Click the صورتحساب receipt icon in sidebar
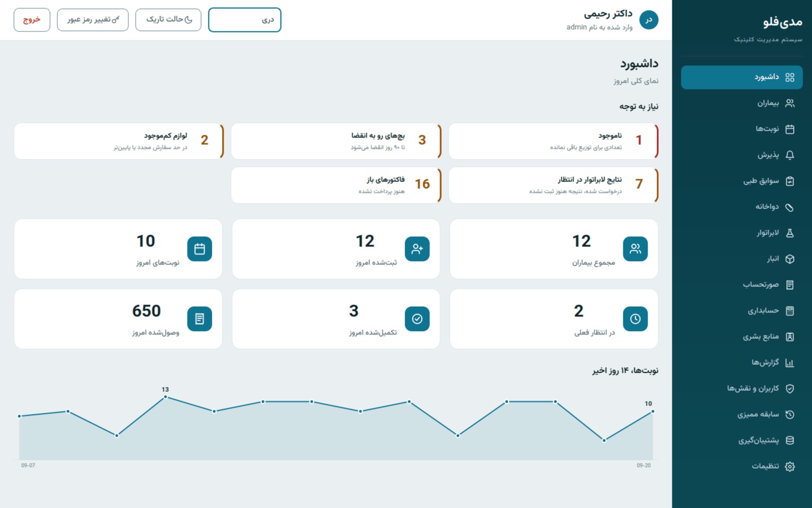 (790, 284)
